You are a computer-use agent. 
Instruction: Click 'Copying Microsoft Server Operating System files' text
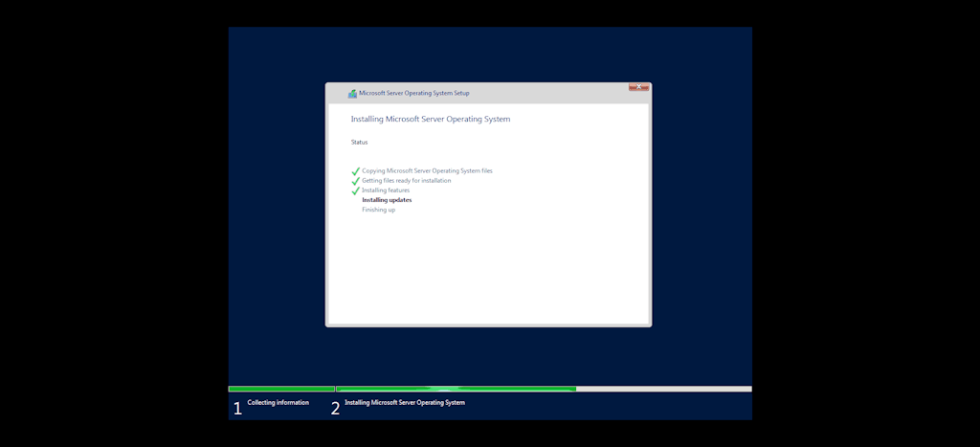427,170
